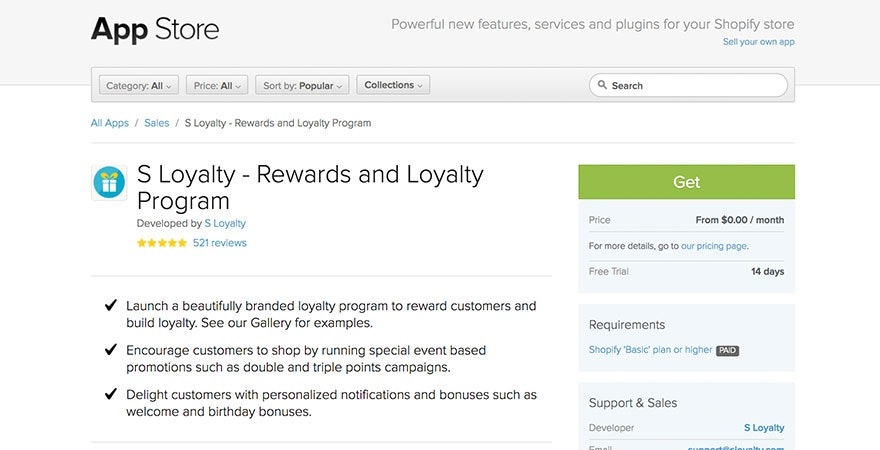Click the S Loyalty gift app icon
This screenshot has height=450, width=880.
point(109,183)
